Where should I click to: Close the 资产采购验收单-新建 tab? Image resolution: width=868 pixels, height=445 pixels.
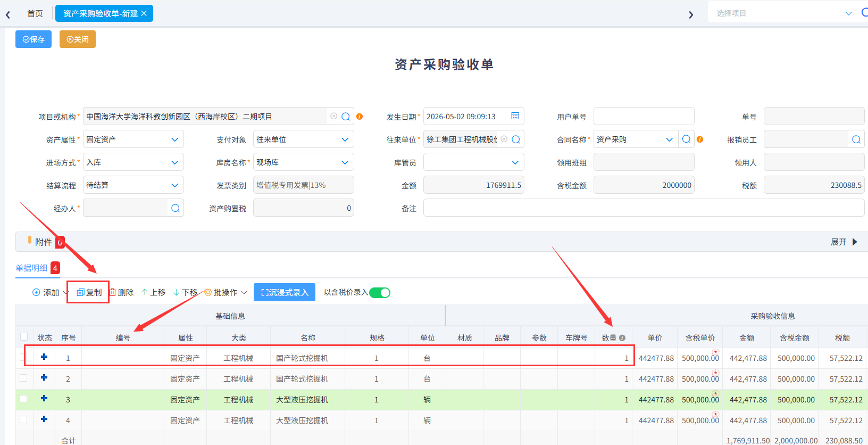144,13
